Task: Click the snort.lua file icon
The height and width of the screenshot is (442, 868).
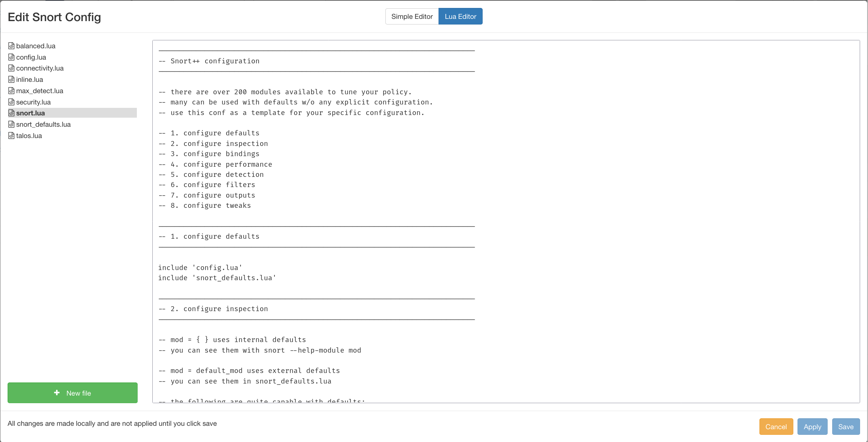Action: pos(11,113)
